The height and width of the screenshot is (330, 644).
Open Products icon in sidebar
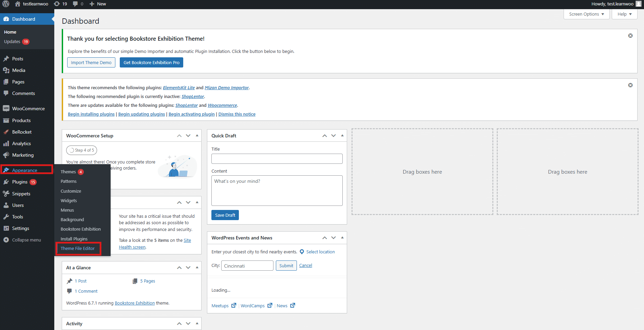pos(6,120)
